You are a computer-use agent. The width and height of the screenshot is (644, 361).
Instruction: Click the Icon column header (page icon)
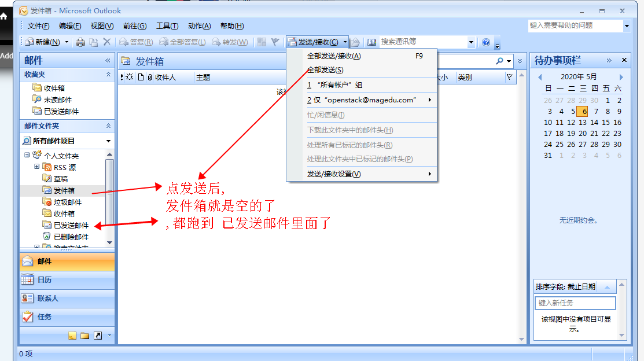[x=141, y=77]
